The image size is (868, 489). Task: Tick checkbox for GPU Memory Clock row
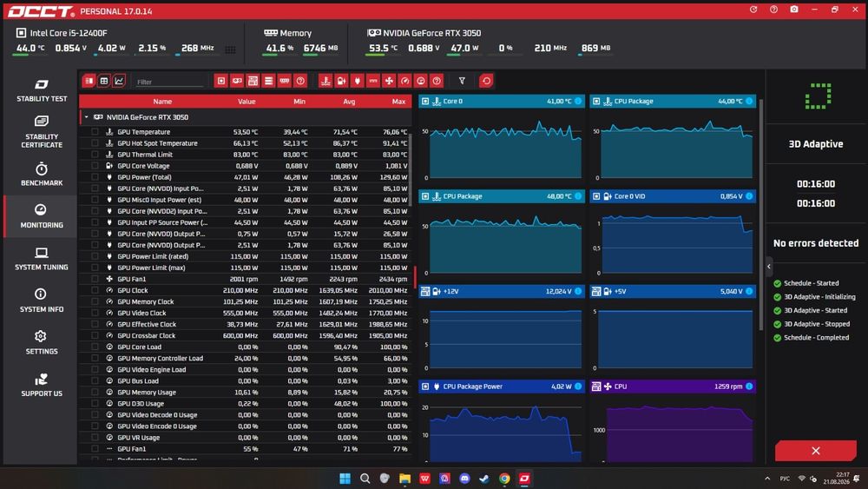coord(95,301)
